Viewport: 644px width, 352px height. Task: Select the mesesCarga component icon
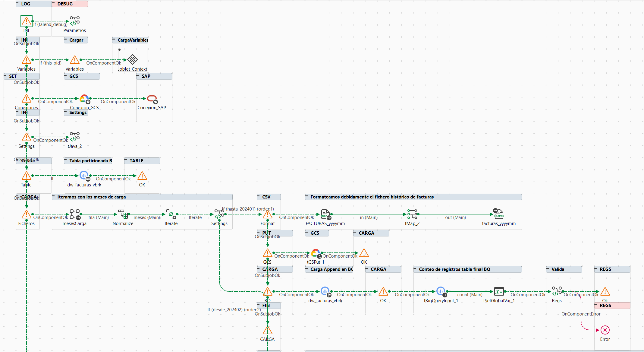click(75, 214)
